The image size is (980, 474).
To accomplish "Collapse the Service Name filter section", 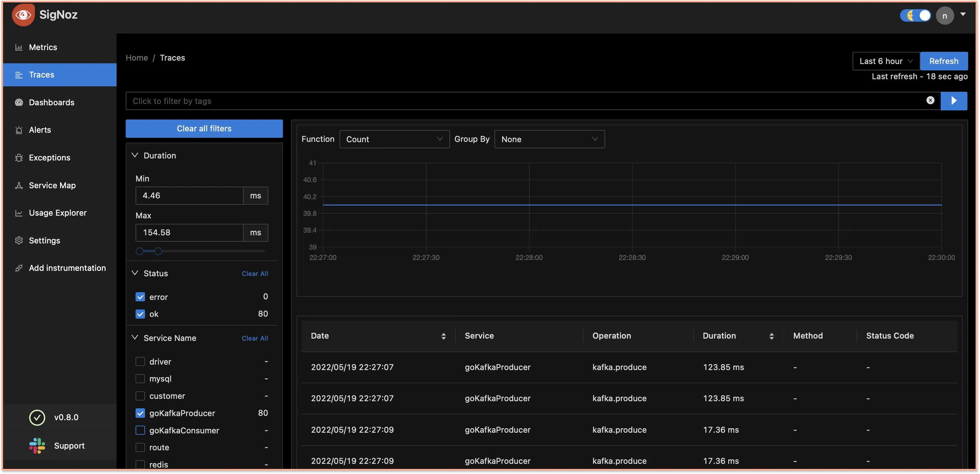I will 135,338.
